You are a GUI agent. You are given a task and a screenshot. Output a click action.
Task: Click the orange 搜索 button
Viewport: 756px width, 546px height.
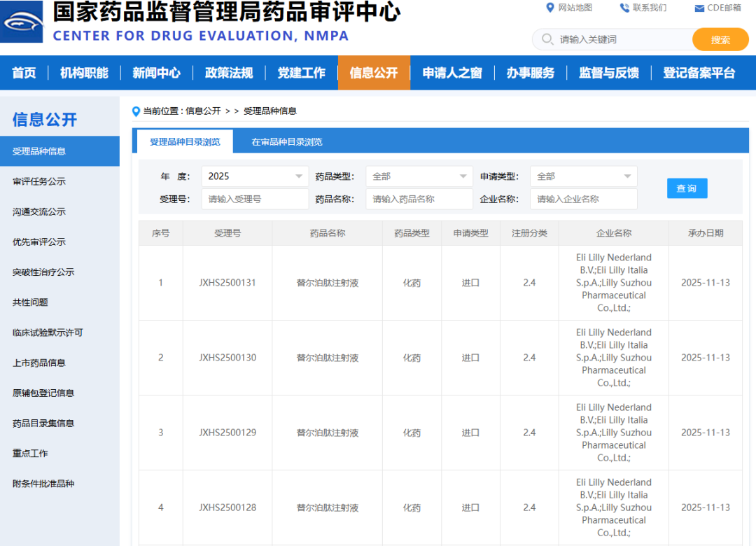(720, 40)
